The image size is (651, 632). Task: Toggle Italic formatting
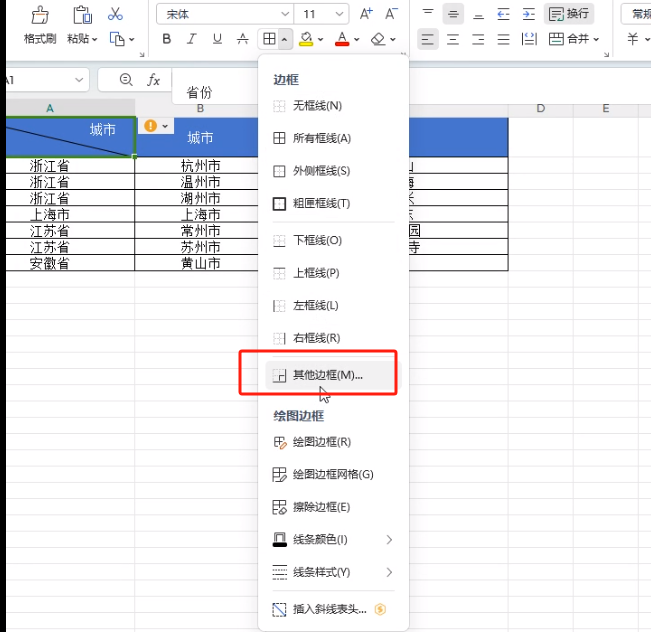pos(191,39)
